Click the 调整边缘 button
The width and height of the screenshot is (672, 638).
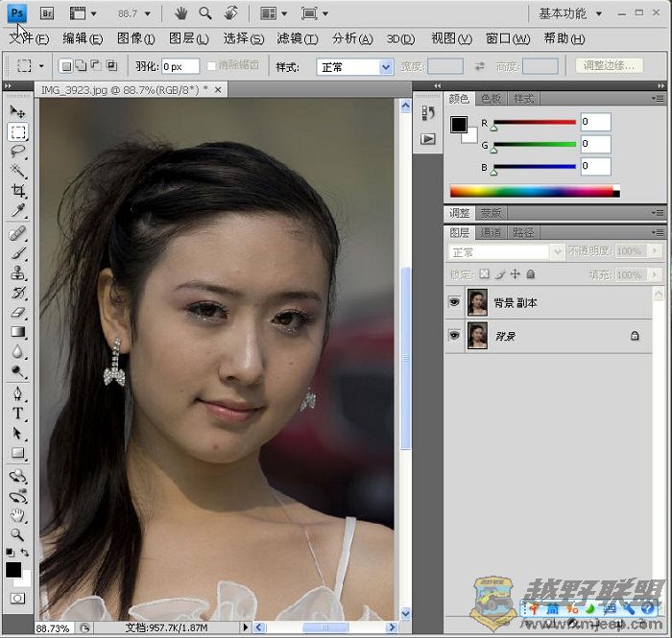pyautogui.click(x=610, y=66)
